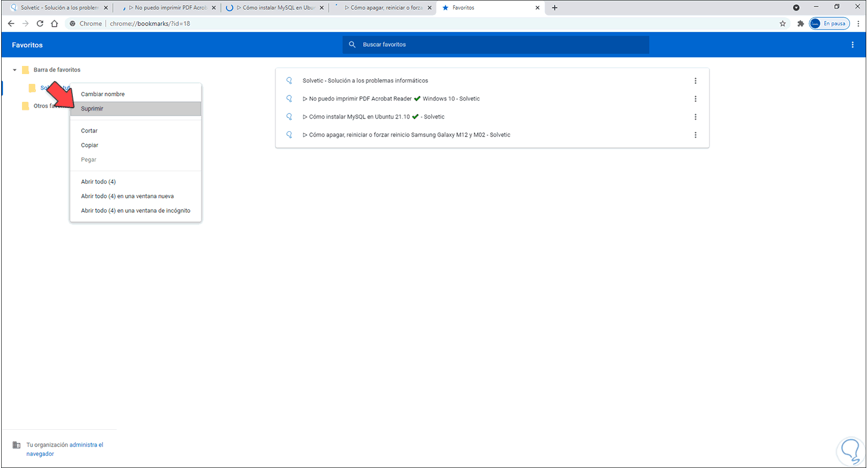The width and height of the screenshot is (868, 468).
Task: Open more actions for MySQL Ubuntu bookmark
Action: click(x=696, y=117)
